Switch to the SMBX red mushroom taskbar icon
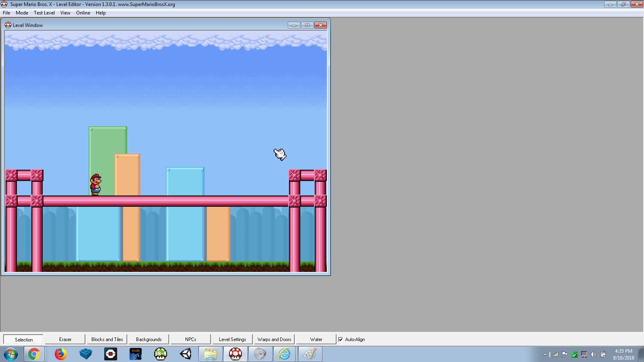The width and height of the screenshot is (644, 362). pyautogui.click(x=235, y=354)
